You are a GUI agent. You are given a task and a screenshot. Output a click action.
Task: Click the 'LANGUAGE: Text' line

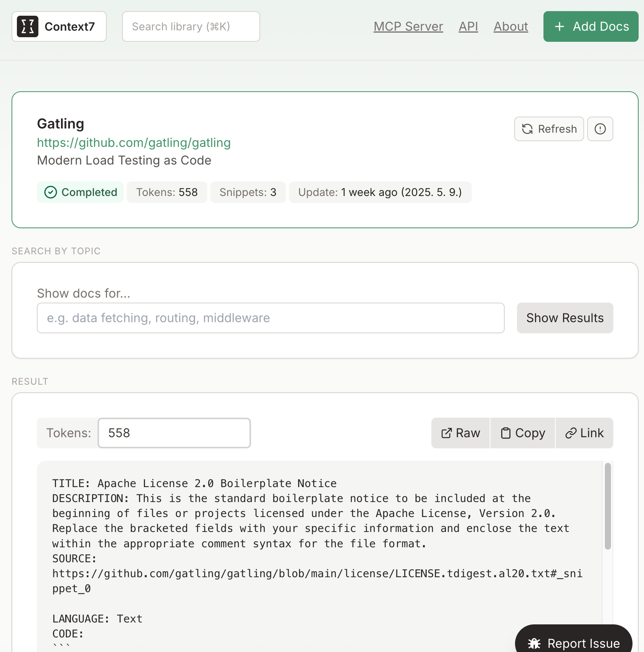[97, 619]
